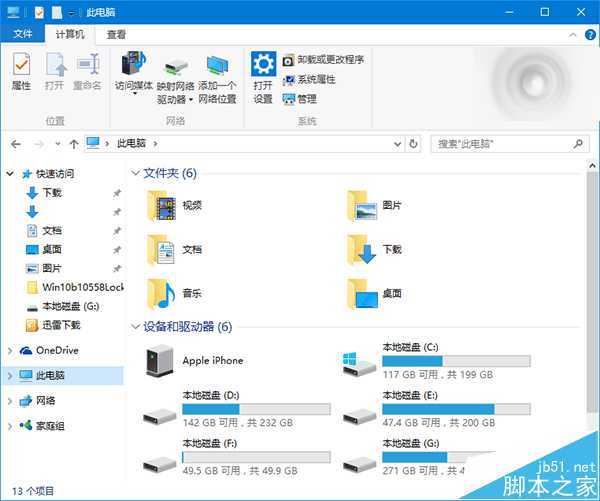
Task: Open the Videos (视频) folder
Action: pyautogui.click(x=174, y=206)
